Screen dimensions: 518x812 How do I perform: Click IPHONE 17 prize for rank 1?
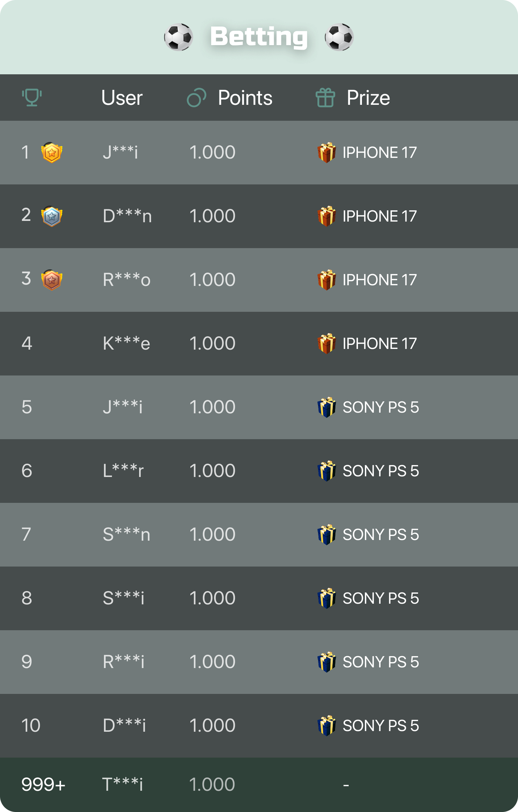[x=380, y=153]
